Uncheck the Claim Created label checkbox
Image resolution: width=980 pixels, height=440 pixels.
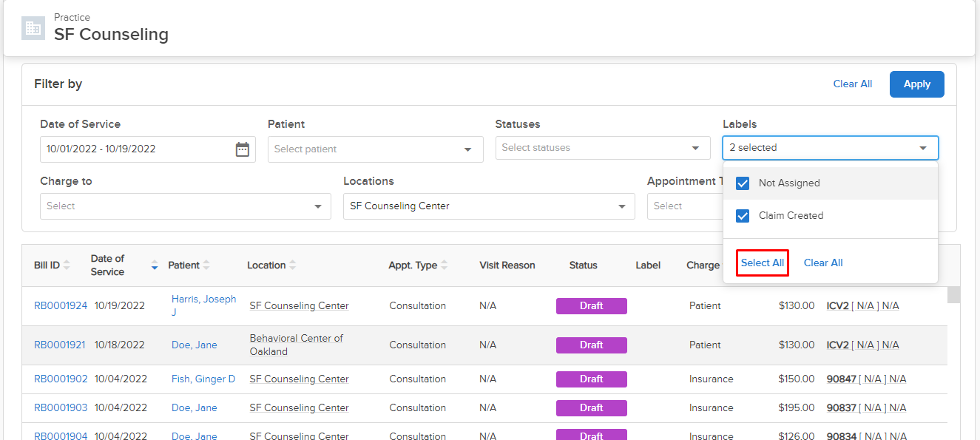[743, 216]
